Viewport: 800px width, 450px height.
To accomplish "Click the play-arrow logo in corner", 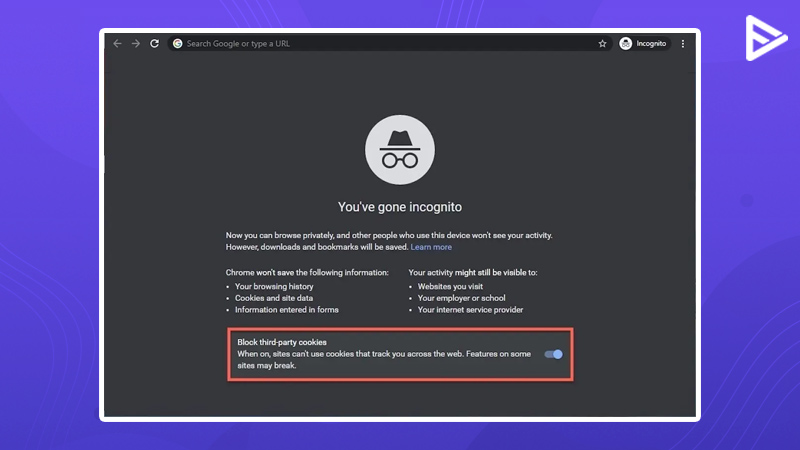I will click(765, 38).
